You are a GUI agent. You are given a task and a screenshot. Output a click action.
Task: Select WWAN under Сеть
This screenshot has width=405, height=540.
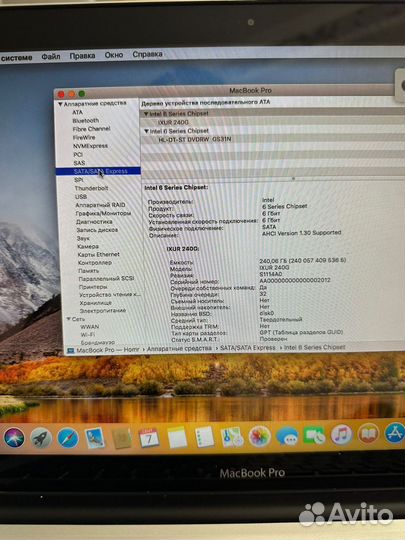tap(90, 327)
